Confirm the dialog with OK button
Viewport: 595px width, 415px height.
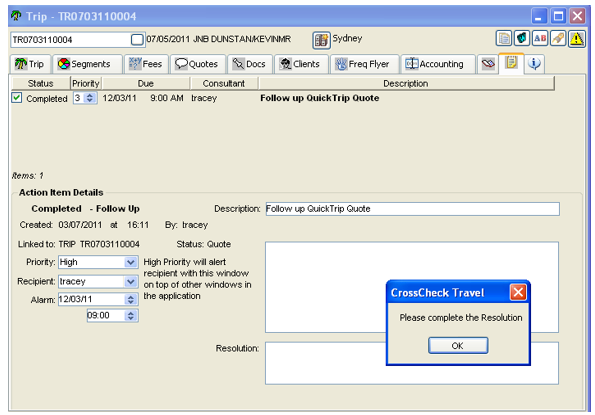[458, 346]
